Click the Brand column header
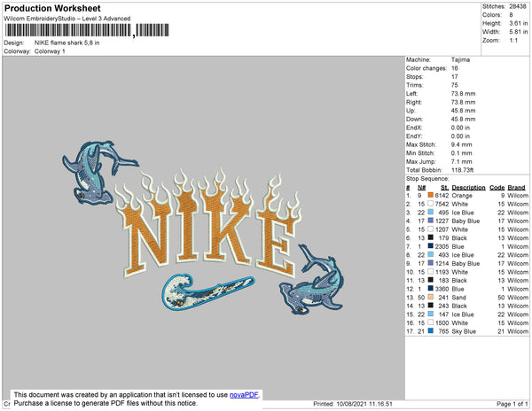Image resolution: width=532 pixels, height=411 pixels. (x=516, y=188)
